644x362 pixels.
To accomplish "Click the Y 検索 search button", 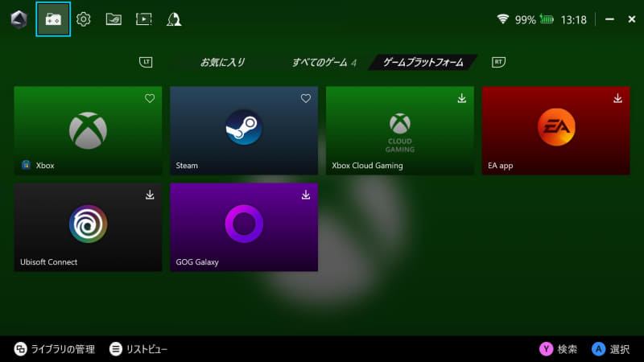I will (558, 349).
